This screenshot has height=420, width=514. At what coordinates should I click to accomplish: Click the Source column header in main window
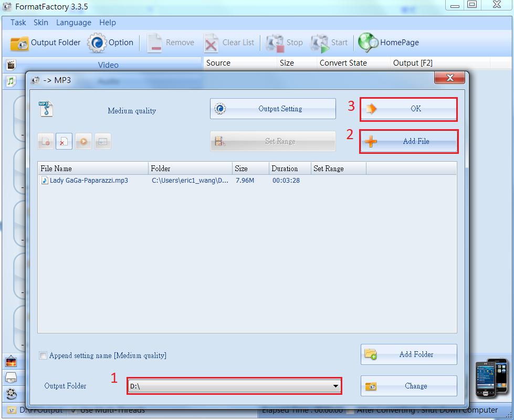[x=240, y=63]
